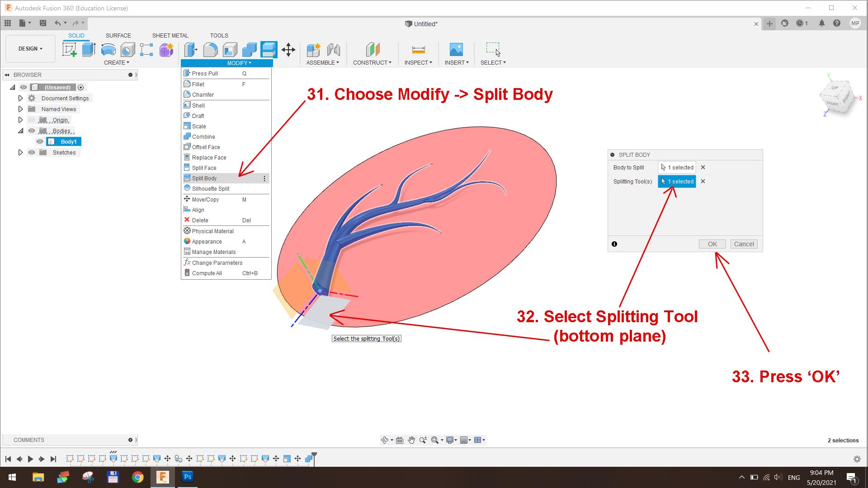Click the Save icon in the top bar
868x488 pixels.
[x=43, y=23]
